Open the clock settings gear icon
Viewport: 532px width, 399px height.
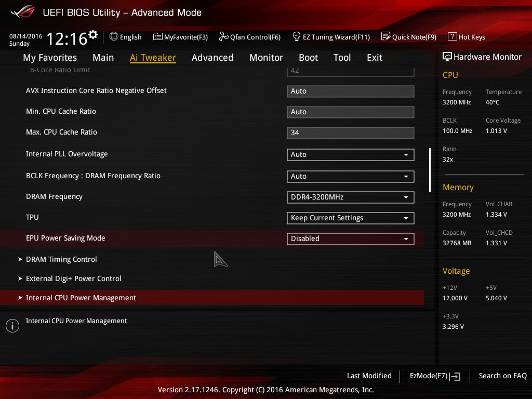coord(93,34)
